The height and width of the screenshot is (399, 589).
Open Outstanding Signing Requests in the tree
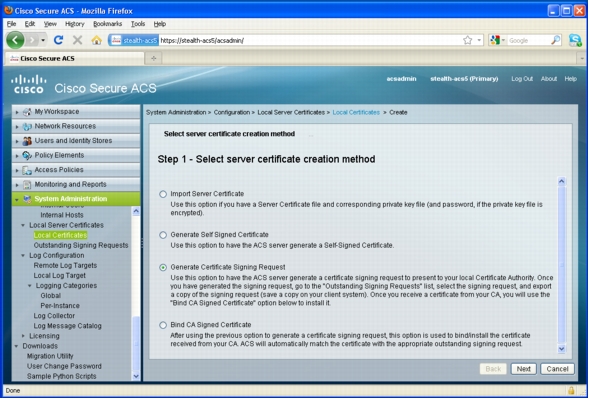81,245
